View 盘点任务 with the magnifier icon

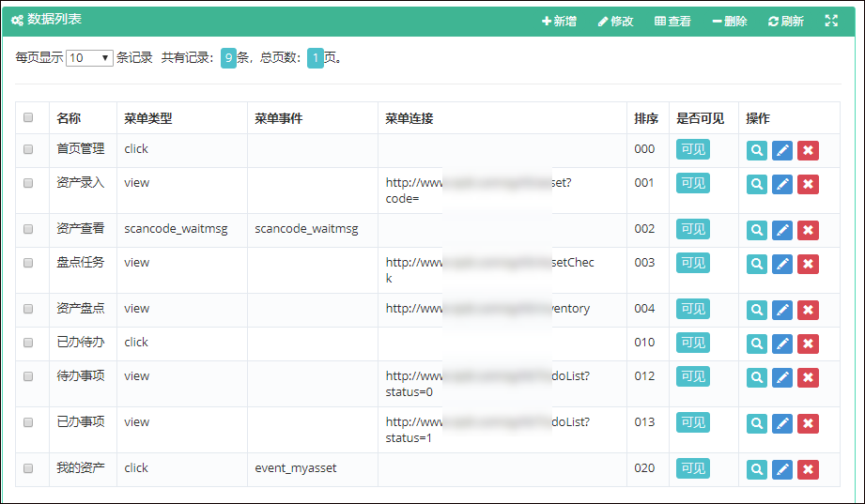click(x=757, y=264)
